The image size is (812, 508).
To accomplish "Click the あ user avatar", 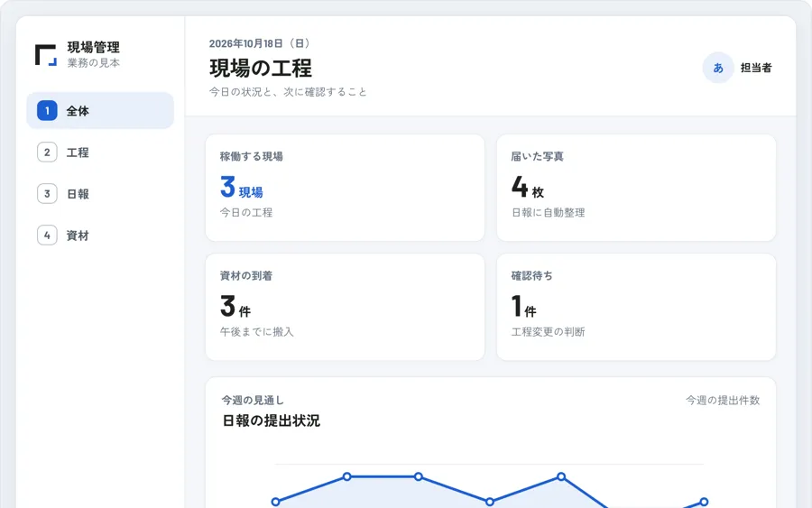I will (718, 68).
